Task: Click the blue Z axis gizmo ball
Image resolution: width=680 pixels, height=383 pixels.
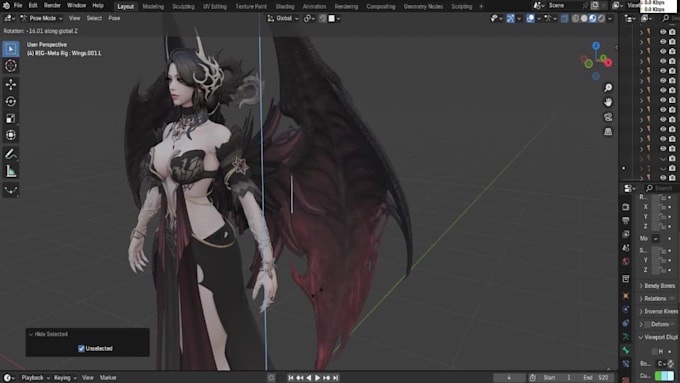Action: pyautogui.click(x=596, y=46)
